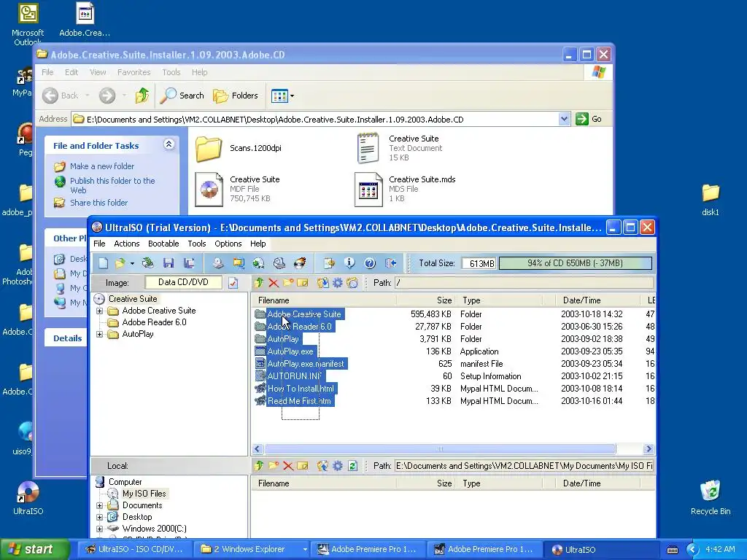Screen dimensions: 747x560
Task: Click the Make CD/DVD image icon
Action: coord(218,262)
